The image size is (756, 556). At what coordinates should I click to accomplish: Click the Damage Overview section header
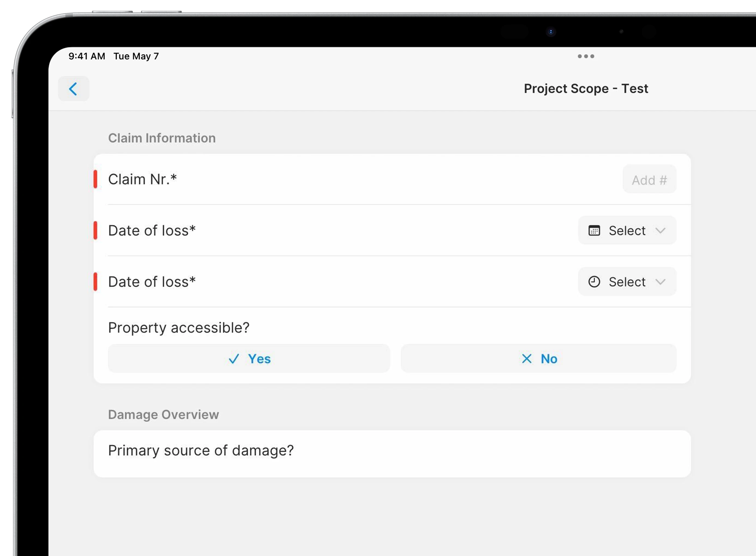coord(163,415)
